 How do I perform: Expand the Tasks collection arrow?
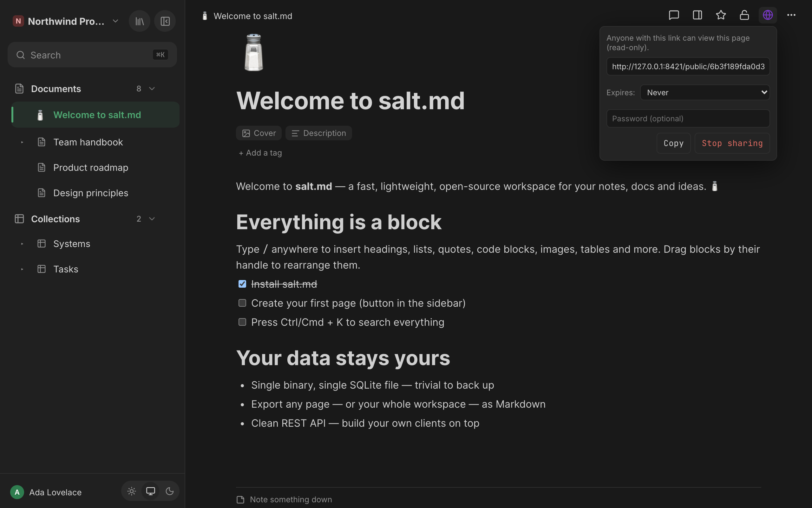pos(22,269)
